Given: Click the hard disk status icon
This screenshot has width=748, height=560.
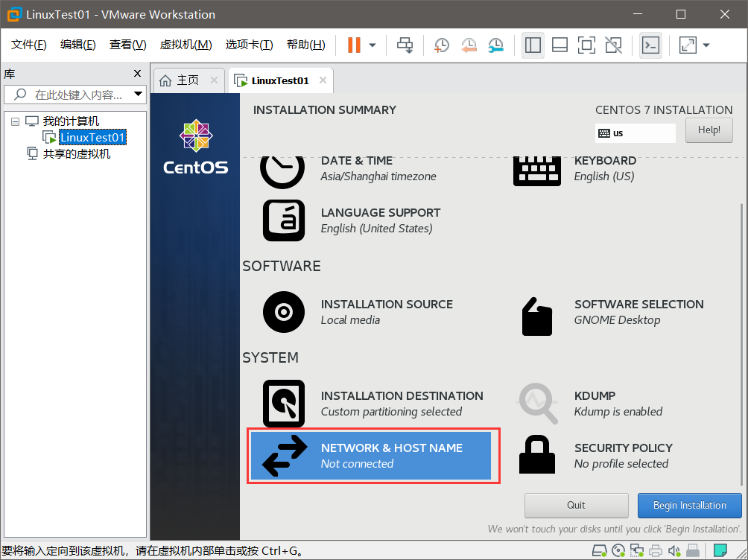Looking at the screenshot, I should click(x=599, y=551).
